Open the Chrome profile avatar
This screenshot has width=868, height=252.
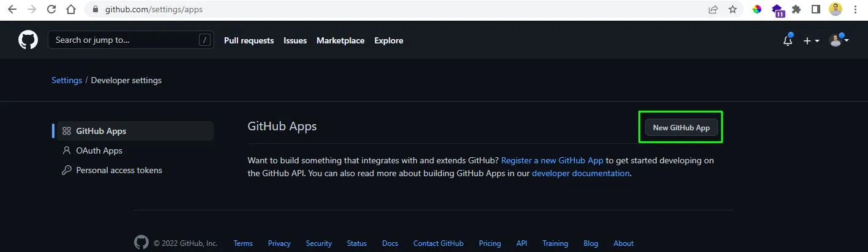[x=836, y=9]
